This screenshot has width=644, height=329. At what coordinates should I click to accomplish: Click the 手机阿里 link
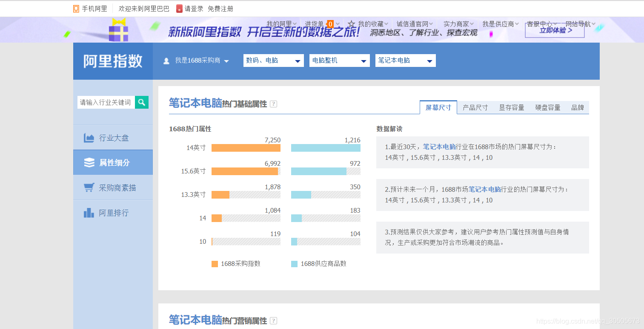tap(94, 9)
